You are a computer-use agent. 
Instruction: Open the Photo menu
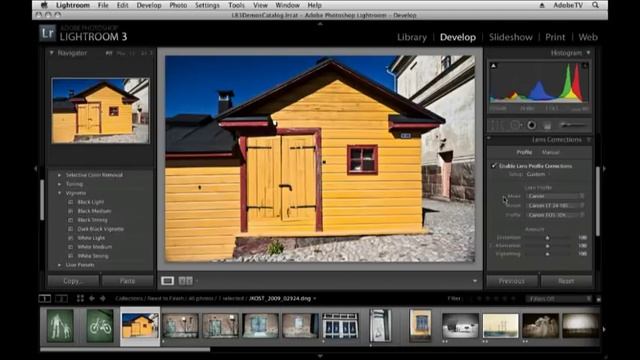pos(178,5)
